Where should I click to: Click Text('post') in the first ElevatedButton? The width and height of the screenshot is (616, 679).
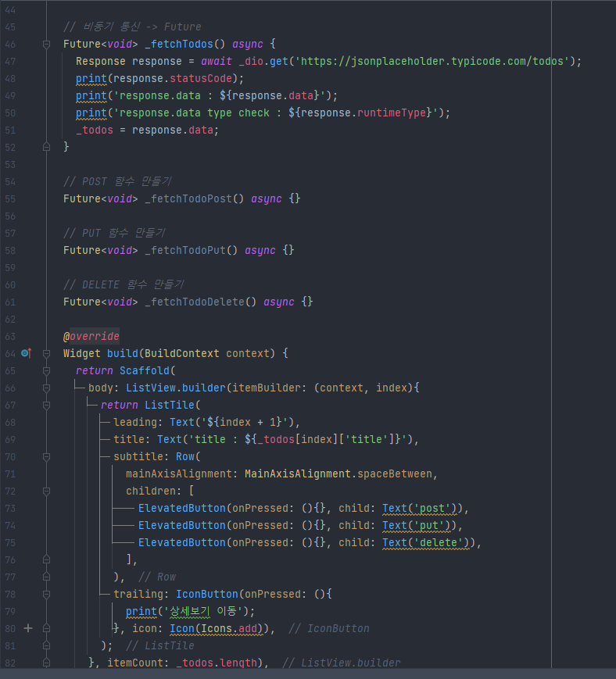(x=419, y=509)
